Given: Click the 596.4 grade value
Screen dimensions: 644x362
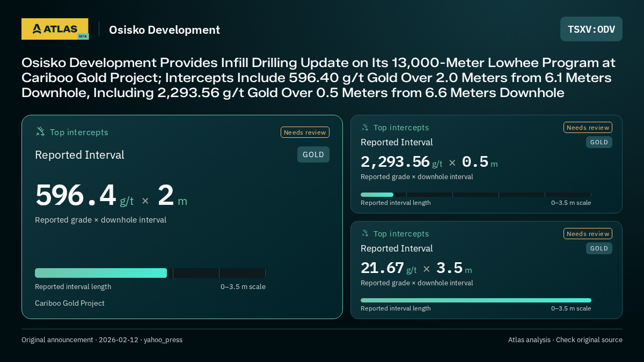Looking at the screenshot, I should 76,195.
